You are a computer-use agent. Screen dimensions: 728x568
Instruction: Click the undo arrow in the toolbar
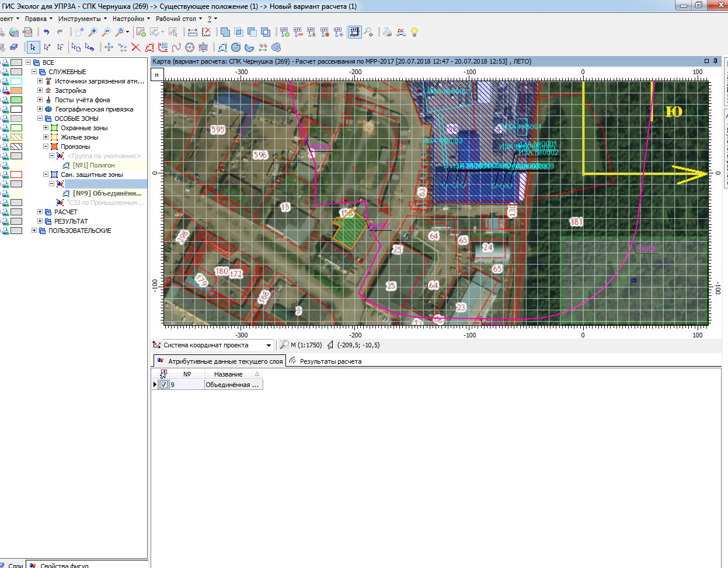tap(46, 32)
